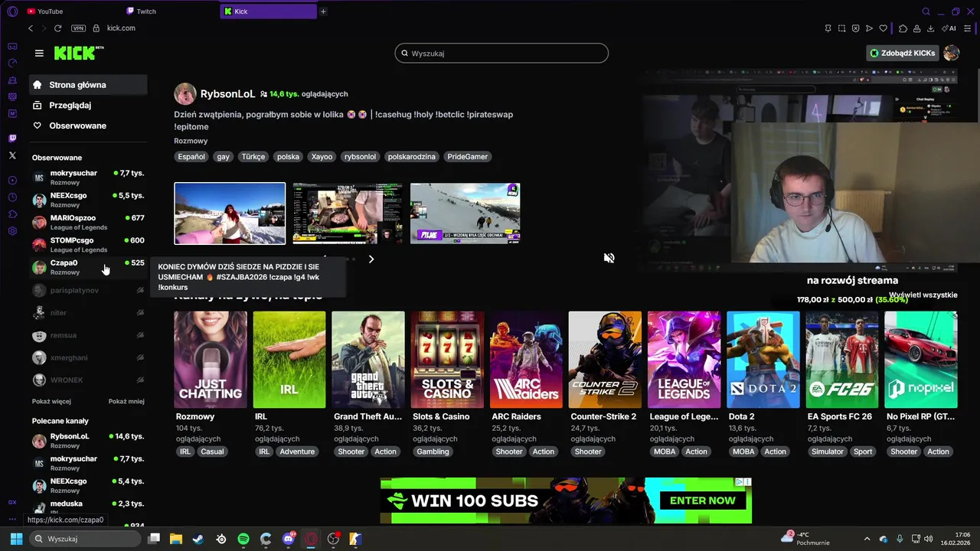Open a new browser tab with plus
The width and height of the screenshot is (980, 551).
click(323, 11)
